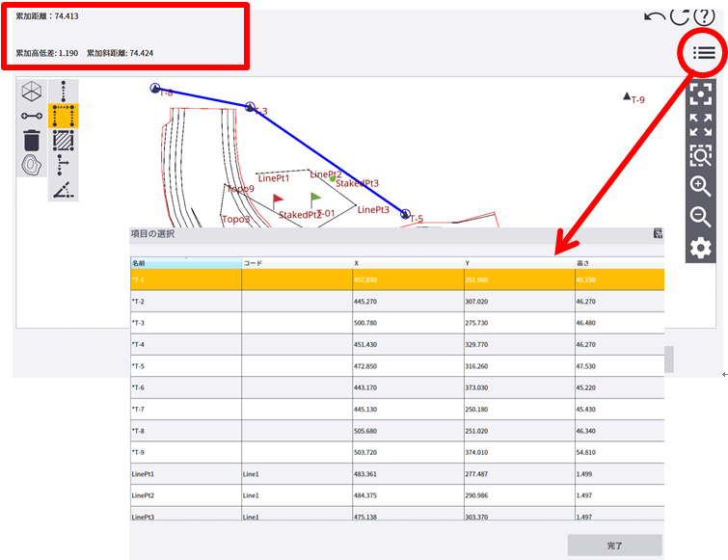Open the 3D cube view tool
This screenshot has height=560, width=728.
pyautogui.click(x=32, y=93)
